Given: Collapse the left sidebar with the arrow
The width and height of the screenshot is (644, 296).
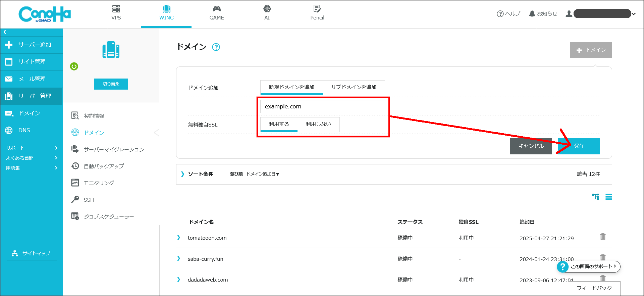Looking at the screenshot, I should 5,32.
